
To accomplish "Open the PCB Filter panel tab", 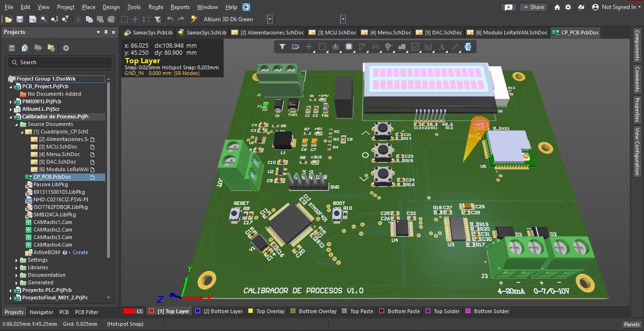I will [86, 312].
